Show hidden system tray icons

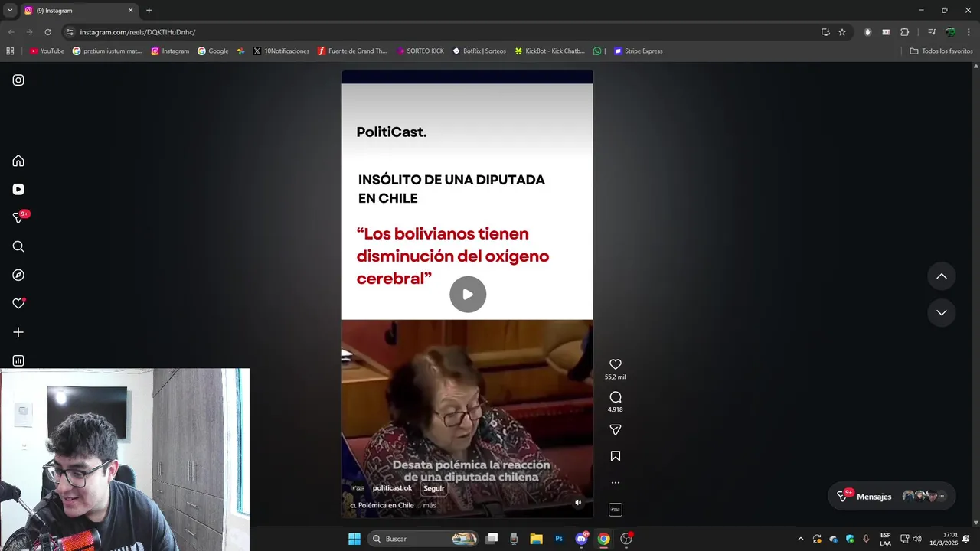pyautogui.click(x=801, y=539)
